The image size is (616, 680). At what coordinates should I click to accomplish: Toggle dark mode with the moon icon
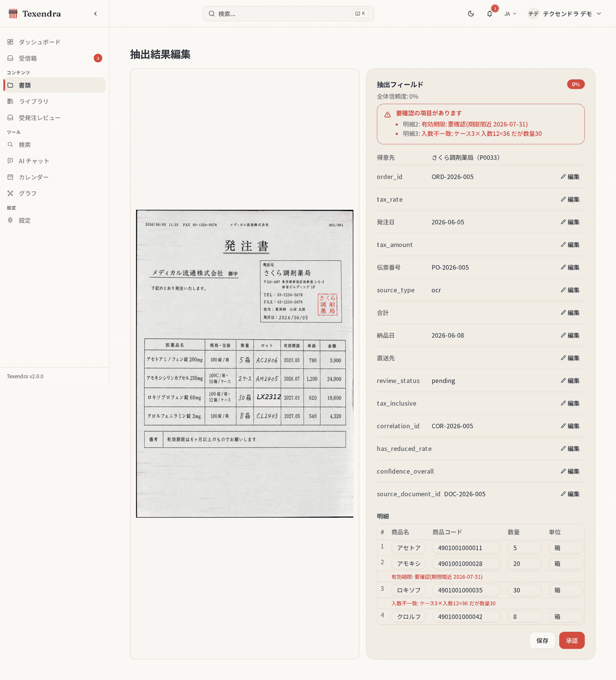pyautogui.click(x=471, y=13)
